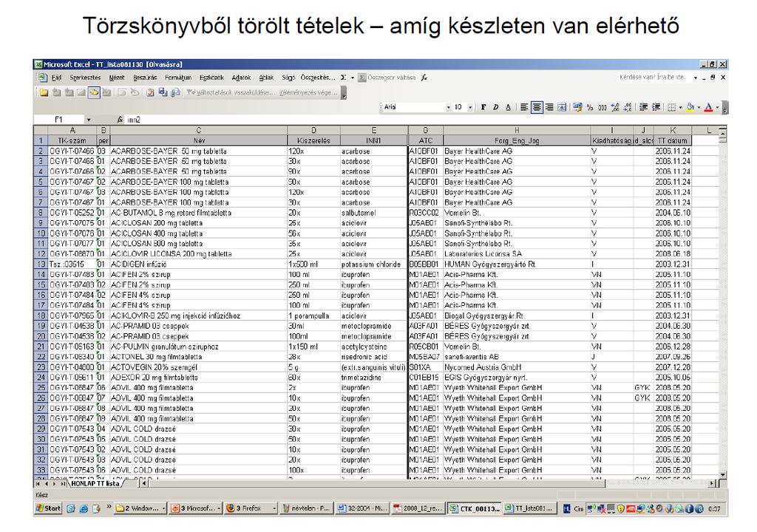Click the horizontal scrollbar right arrow
The image size is (757, 532).
point(713,483)
